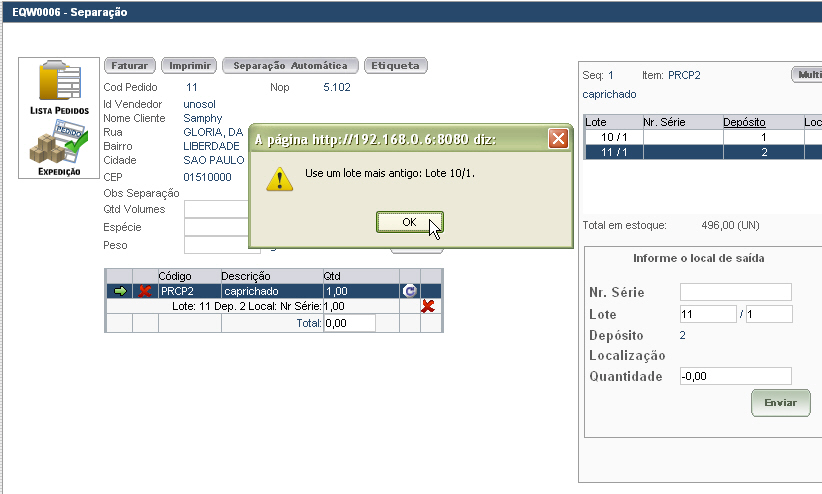The width and height of the screenshot is (822, 494).
Task: Click the blue C icon on PRCP2 row
Action: [x=410, y=291]
